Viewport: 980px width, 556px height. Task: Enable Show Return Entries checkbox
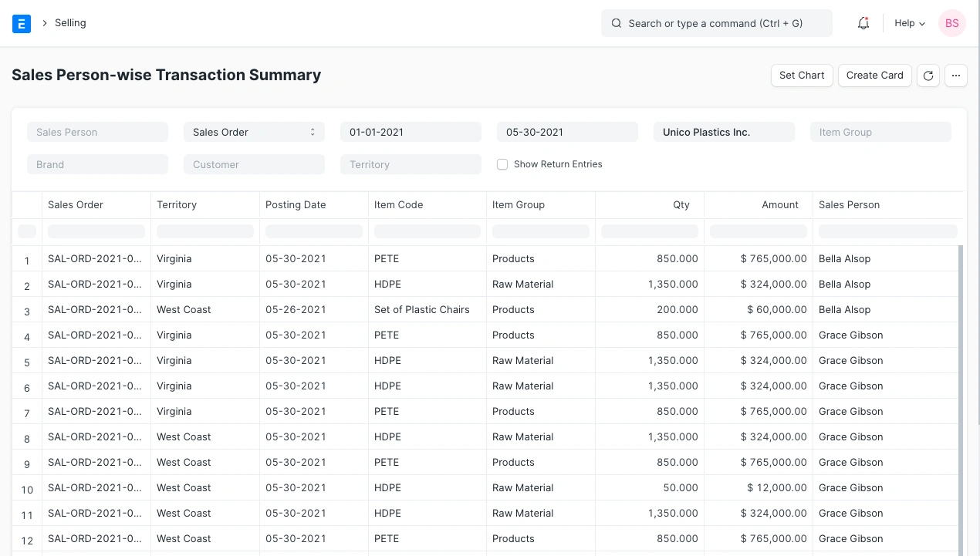tap(502, 164)
